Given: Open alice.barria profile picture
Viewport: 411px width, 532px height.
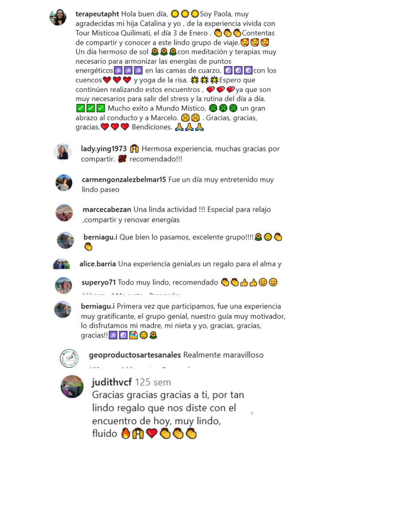Looking at the screenshot, I should pyautogui.click(x=61, y=264).
